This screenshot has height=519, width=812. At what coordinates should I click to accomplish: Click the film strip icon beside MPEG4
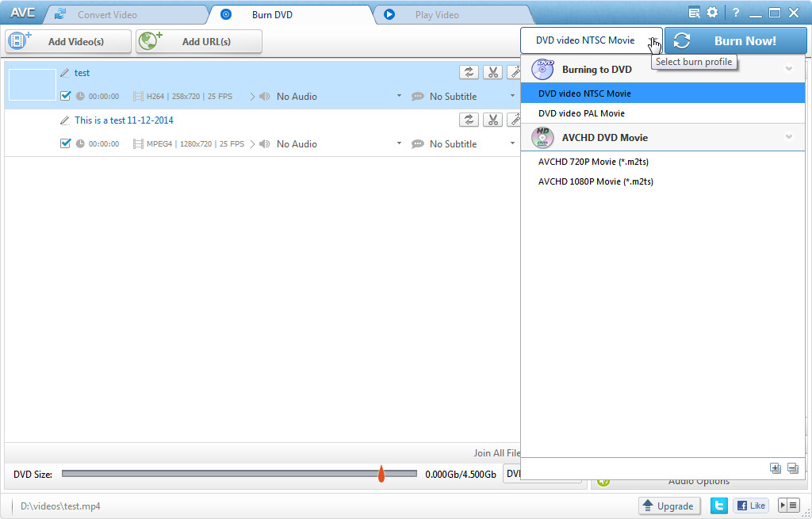pyautogui.click(x=138, y=144)
